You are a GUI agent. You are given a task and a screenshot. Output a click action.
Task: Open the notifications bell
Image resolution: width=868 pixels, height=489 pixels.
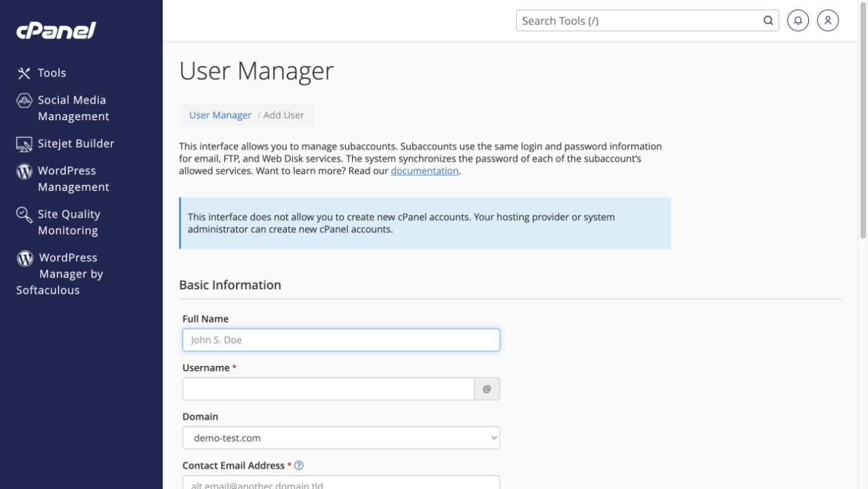tap(798, 21)
